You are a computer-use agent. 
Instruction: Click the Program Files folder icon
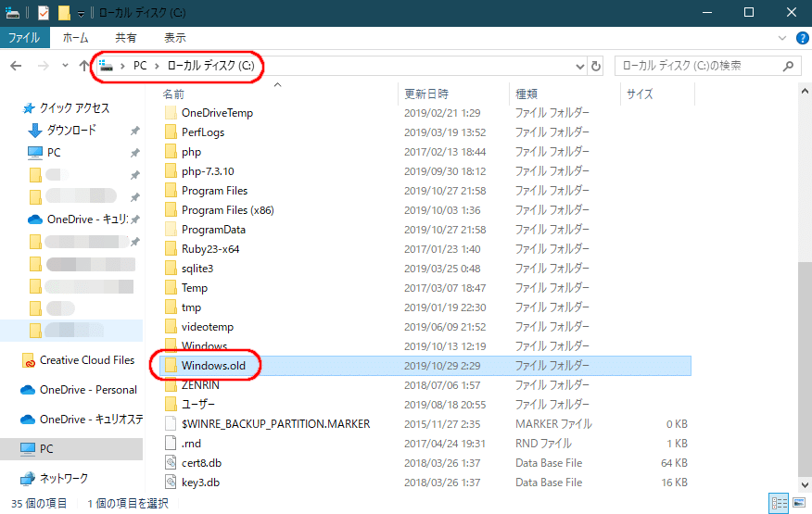171,191
